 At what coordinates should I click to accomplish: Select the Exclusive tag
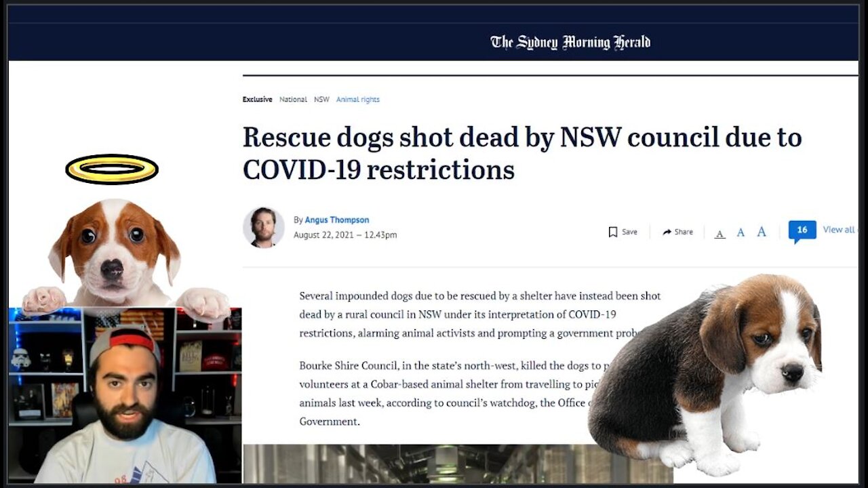pyautogui.click(x=257, y=100)
